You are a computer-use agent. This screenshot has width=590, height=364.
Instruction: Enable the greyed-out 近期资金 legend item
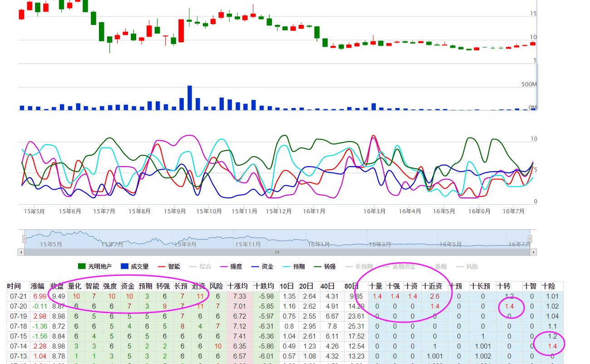[398, 266]
